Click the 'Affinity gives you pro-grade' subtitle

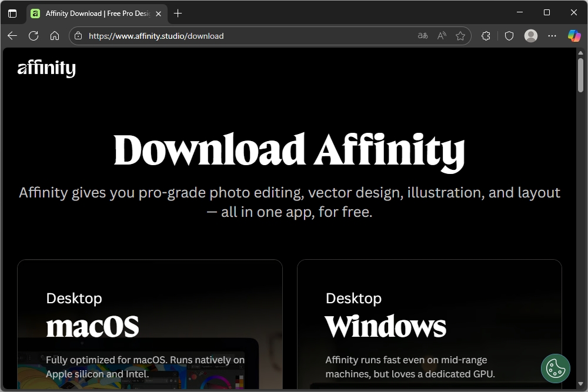pos(289,202)
